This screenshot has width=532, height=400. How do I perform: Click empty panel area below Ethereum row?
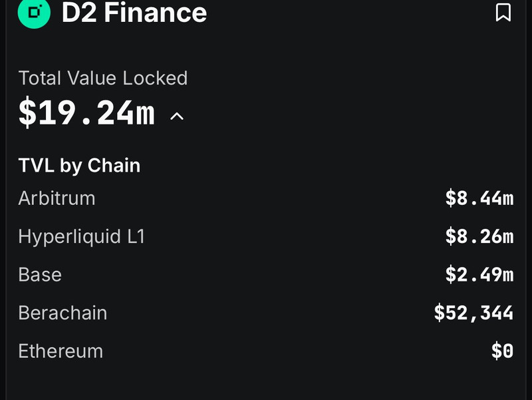click(x=266, y=383)
